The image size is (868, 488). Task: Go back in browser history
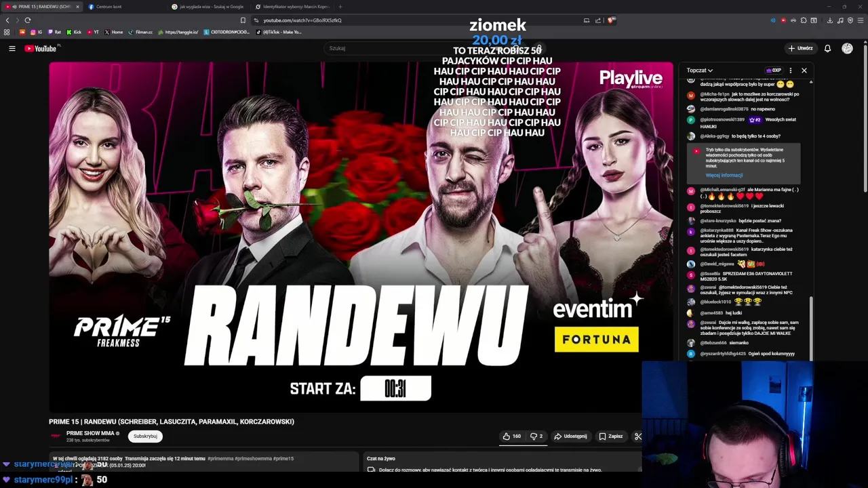pyautogui.click(x=7, y=20)
